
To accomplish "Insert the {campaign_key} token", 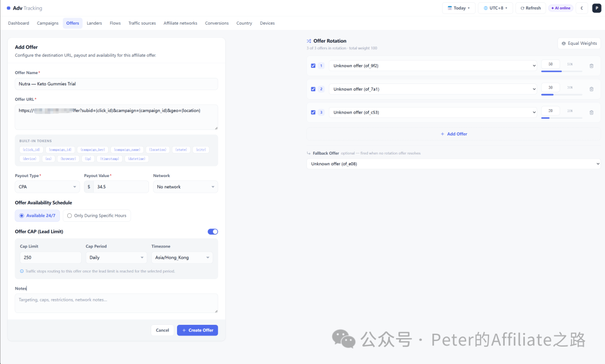I will [x=92, y=150].
